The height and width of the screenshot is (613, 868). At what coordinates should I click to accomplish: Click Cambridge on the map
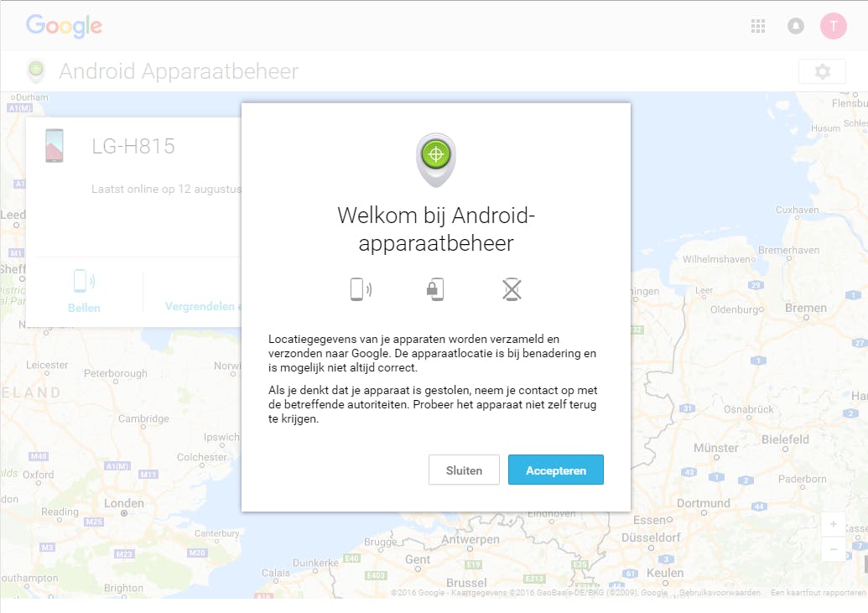point(144,418)
